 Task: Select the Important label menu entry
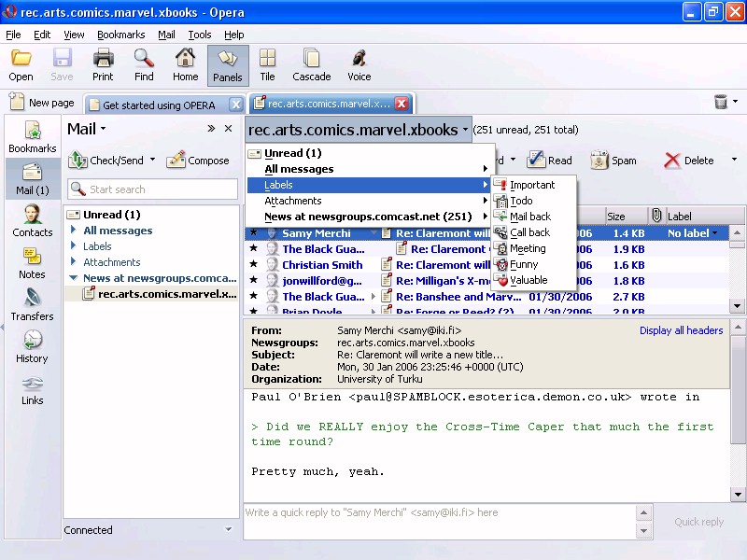click(x=532, y=185)
